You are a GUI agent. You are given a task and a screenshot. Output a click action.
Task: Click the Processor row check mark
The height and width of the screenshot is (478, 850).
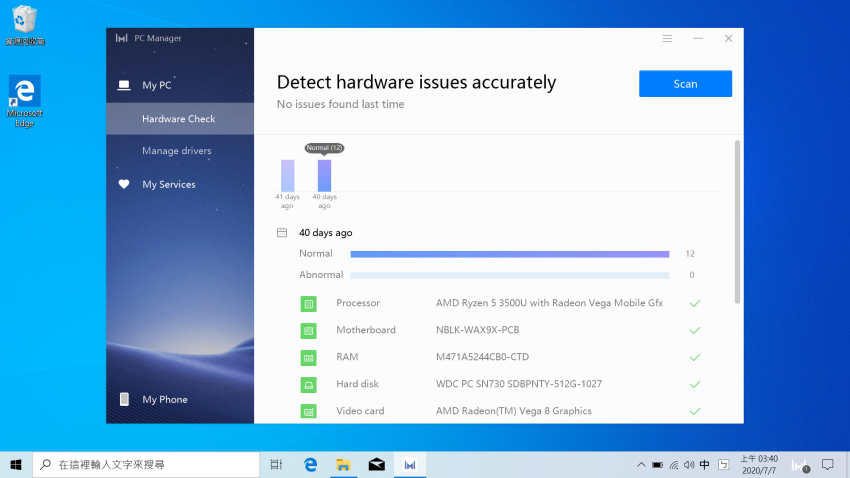point(695,303)
